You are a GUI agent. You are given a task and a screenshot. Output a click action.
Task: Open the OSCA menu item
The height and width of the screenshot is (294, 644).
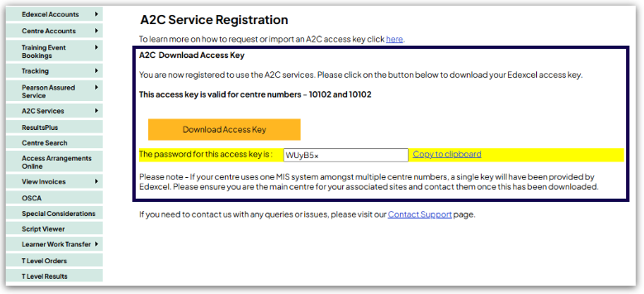32,198
